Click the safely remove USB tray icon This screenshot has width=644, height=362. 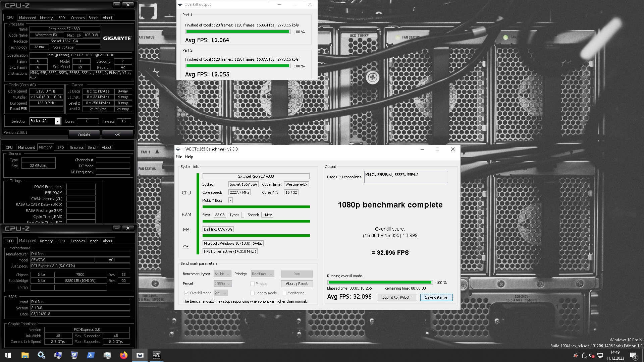[584, 355]
